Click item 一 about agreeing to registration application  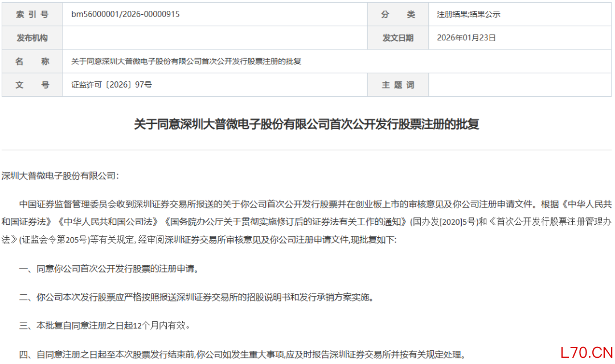(x=109, y=269)
